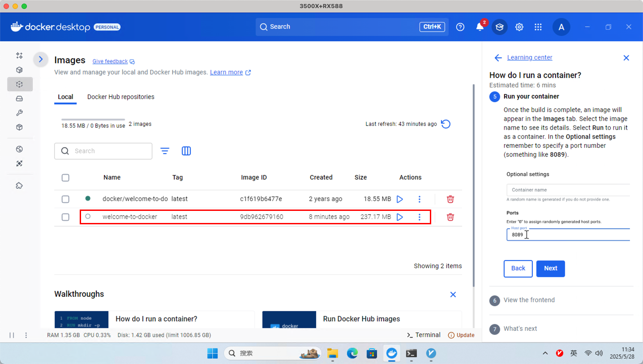Open Settings gear icon in header
The width and height of the screenshot is (643, 364).
519,27
